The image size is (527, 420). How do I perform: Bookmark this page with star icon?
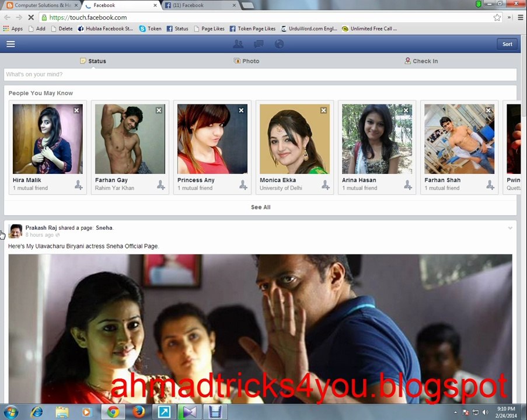tap(497, 17)
